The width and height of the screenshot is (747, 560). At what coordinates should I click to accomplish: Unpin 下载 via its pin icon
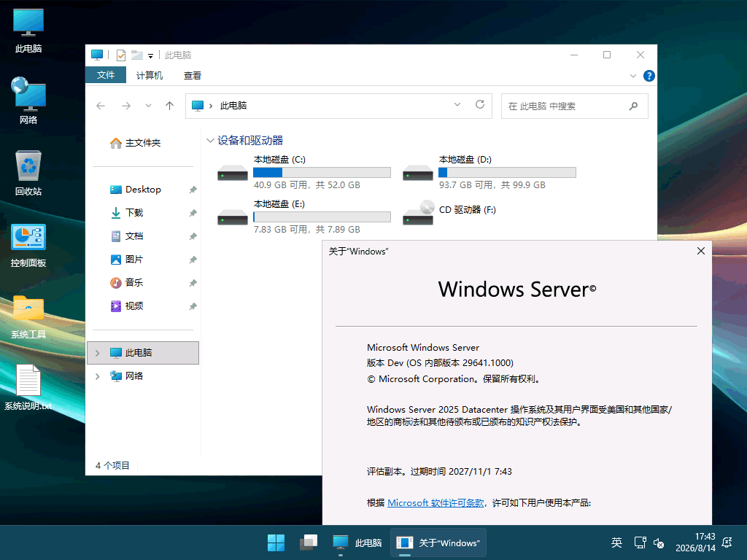193,213
